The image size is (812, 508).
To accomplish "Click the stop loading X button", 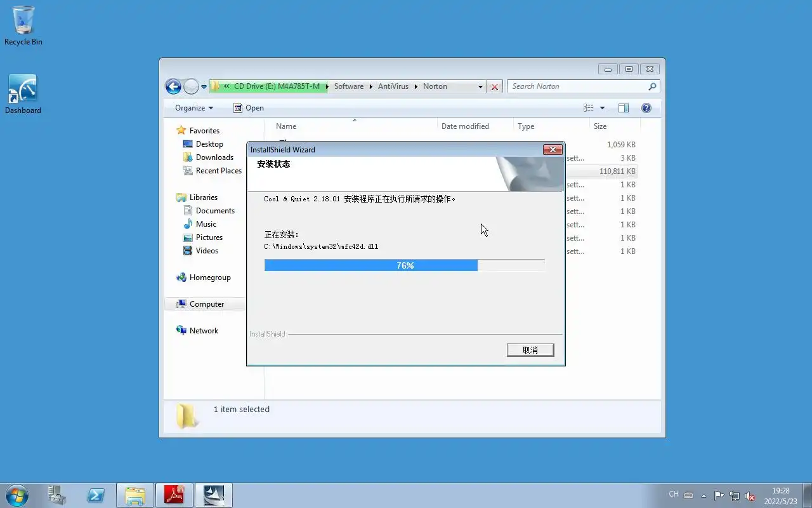I will tap(495, 87).
